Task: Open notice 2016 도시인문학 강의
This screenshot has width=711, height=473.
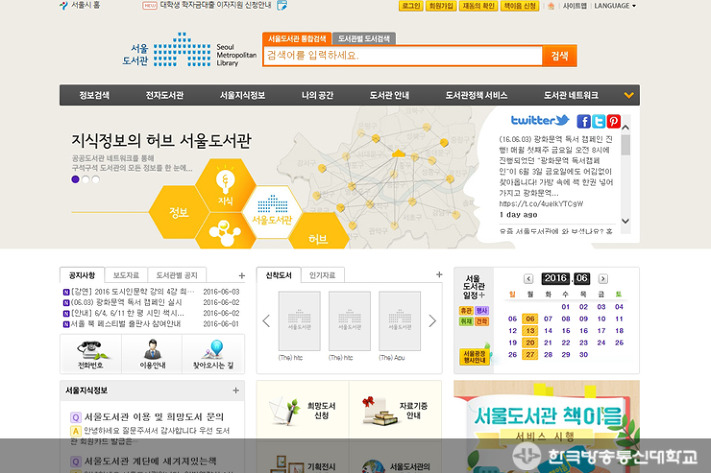Action: pyautogui.click(x=132, y=292)
